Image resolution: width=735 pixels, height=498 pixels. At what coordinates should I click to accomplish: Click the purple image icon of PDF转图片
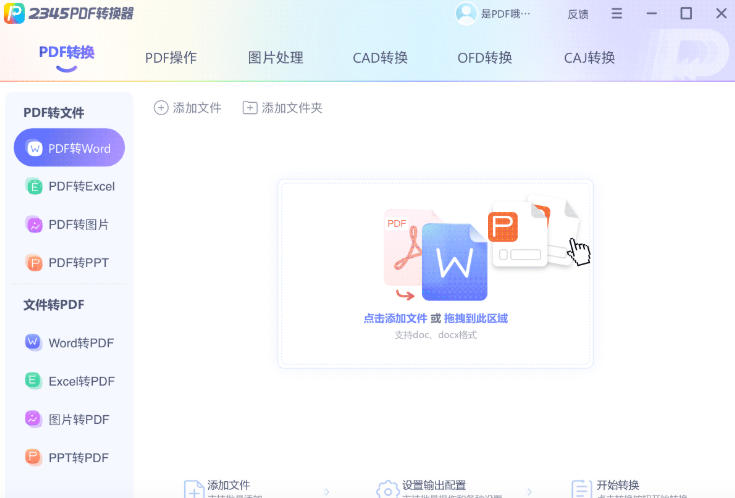[34, 225]
